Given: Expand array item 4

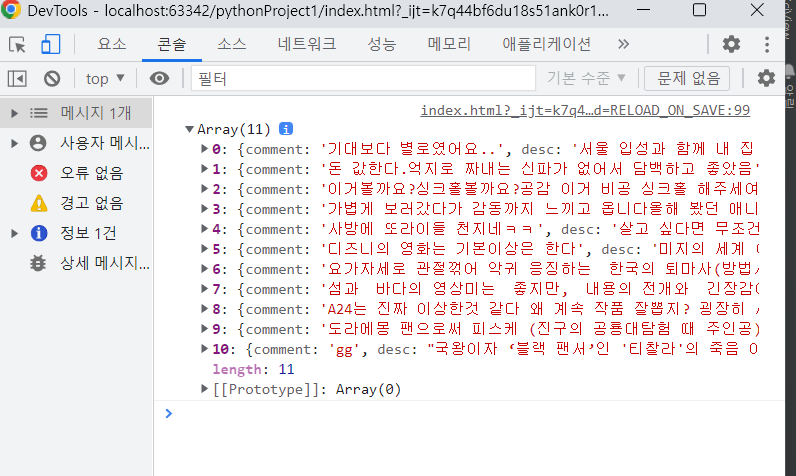Looking at the screenshot, I should click(x=204, y=229).
